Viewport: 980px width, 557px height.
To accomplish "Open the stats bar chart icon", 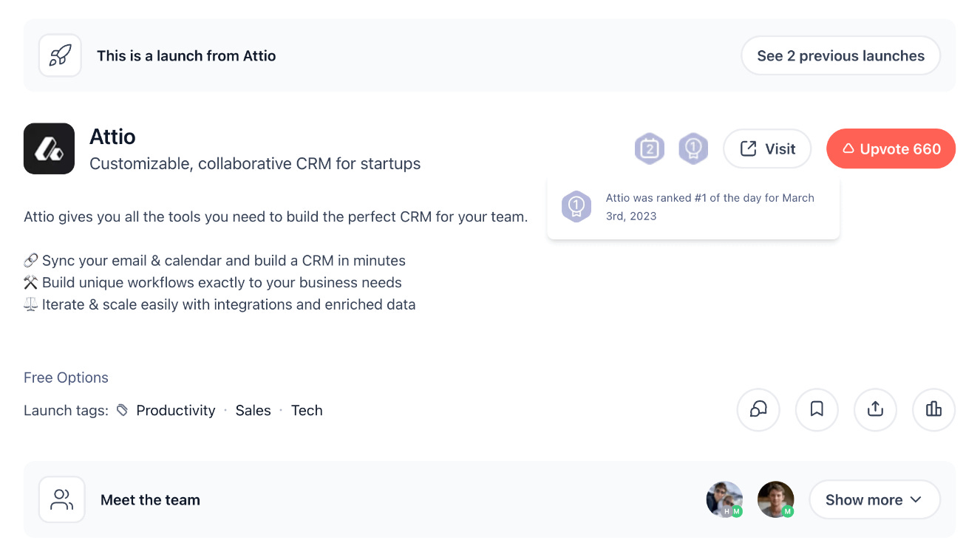I will point(934,409).
